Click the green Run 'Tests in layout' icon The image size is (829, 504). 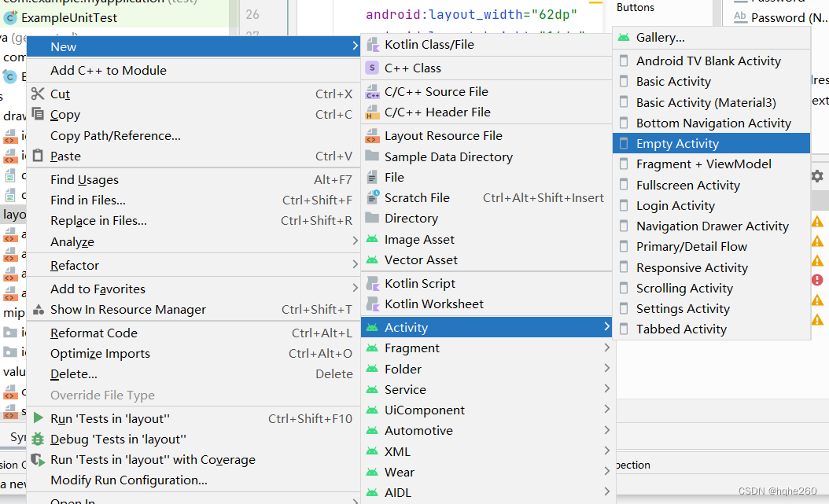[x=38, y=419]
